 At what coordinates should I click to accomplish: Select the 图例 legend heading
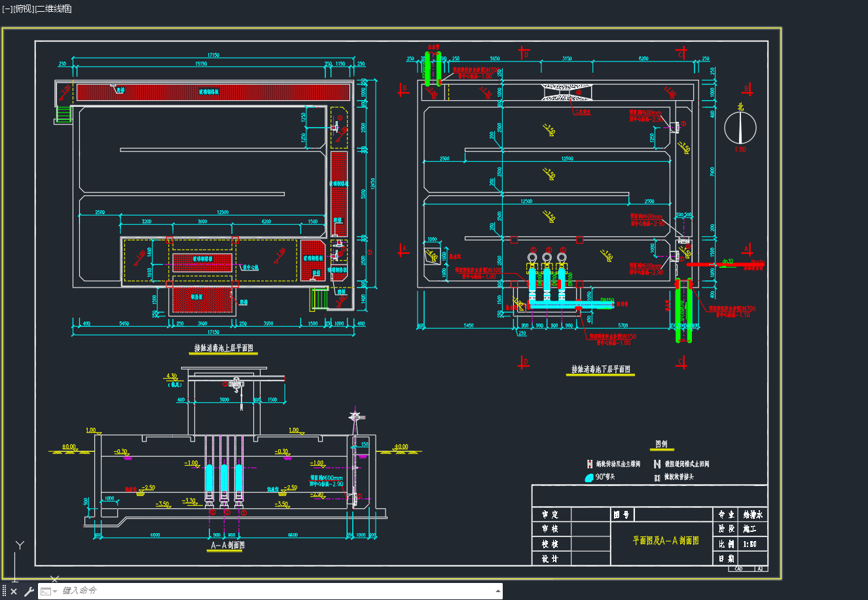(662, 443)
